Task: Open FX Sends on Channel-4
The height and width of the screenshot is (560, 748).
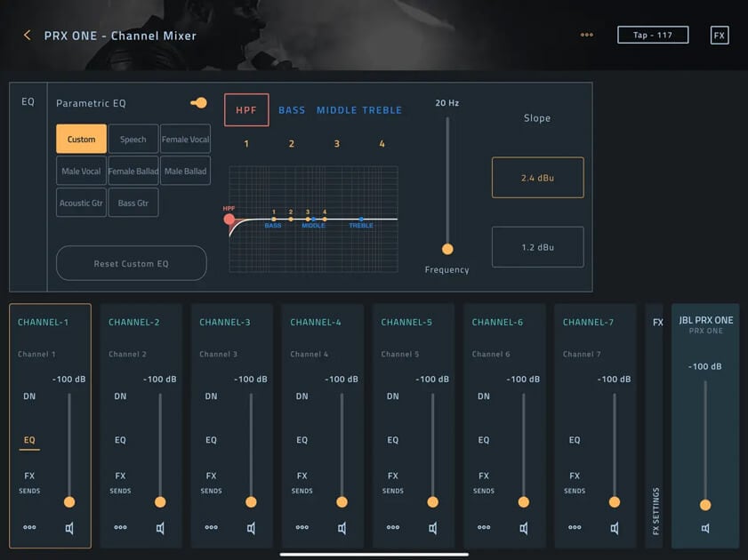Action: [302, 483]
